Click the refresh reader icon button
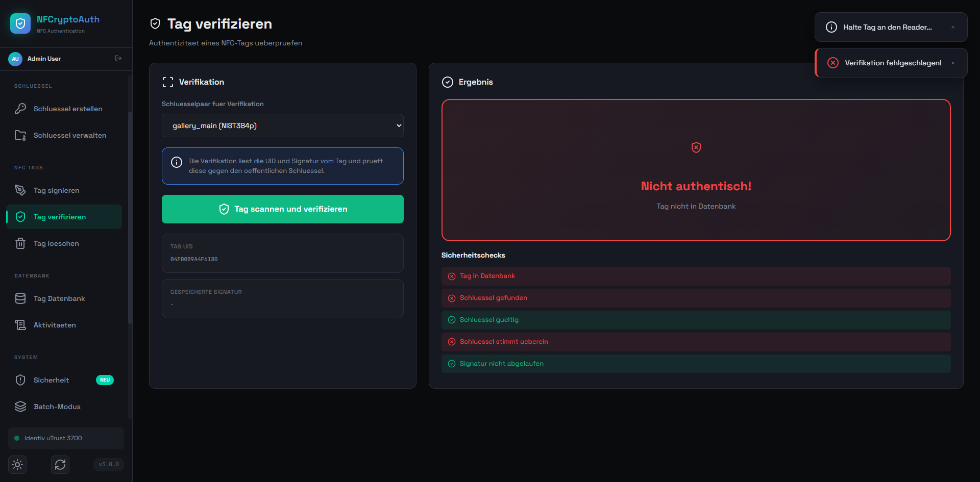The width and height of the screenshot is (980, 482). pyautogui.click(x=60, y=465)
